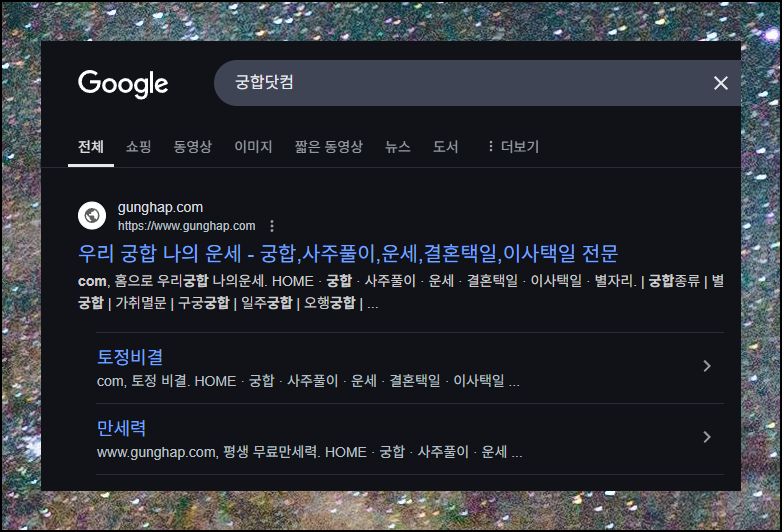
Task: Open the 짧은 동영상 tab
Action: pyautogui.click(x=329, y=146)
